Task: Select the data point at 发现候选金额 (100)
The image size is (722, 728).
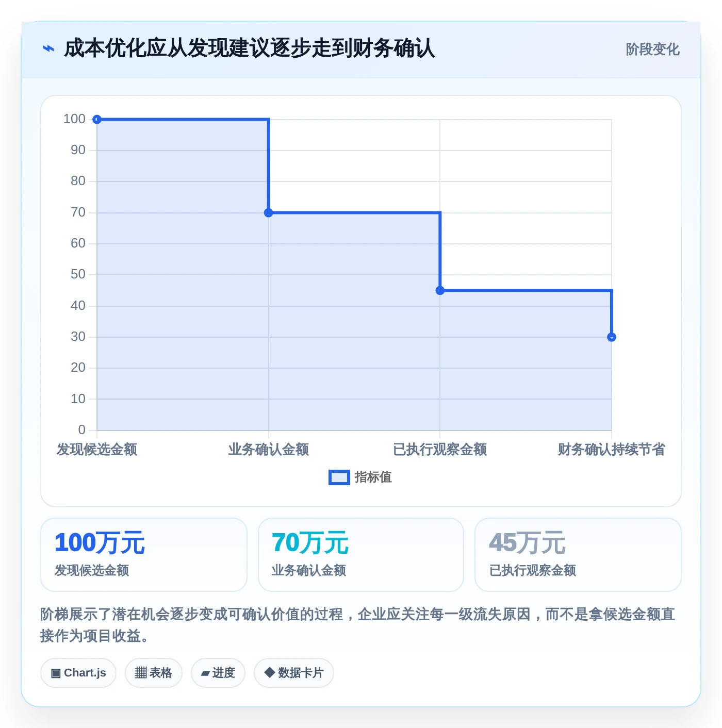Action: pos(97,120)
